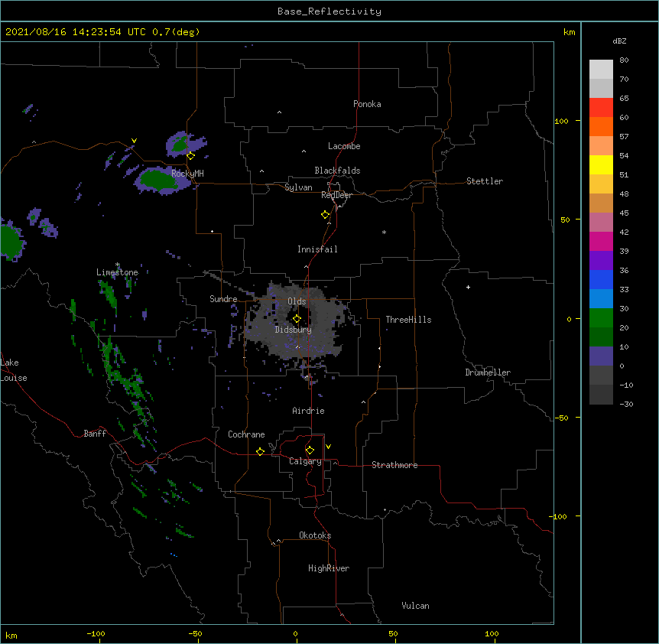The width and height of the screenshot is (659, 644).
Task: Click the Calgary city label
Action: point(305,461)
